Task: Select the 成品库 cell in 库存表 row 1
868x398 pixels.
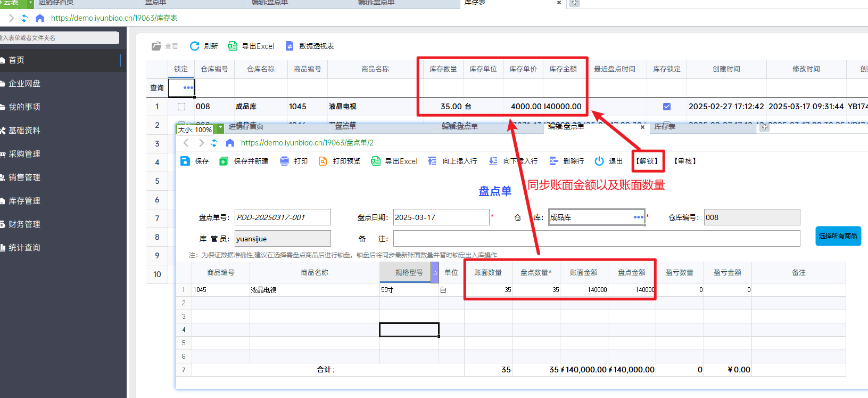Action: click(261, 107)
